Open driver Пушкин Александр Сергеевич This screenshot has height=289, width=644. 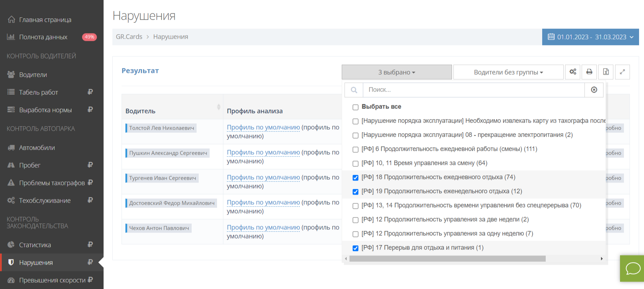coord(167,153)
